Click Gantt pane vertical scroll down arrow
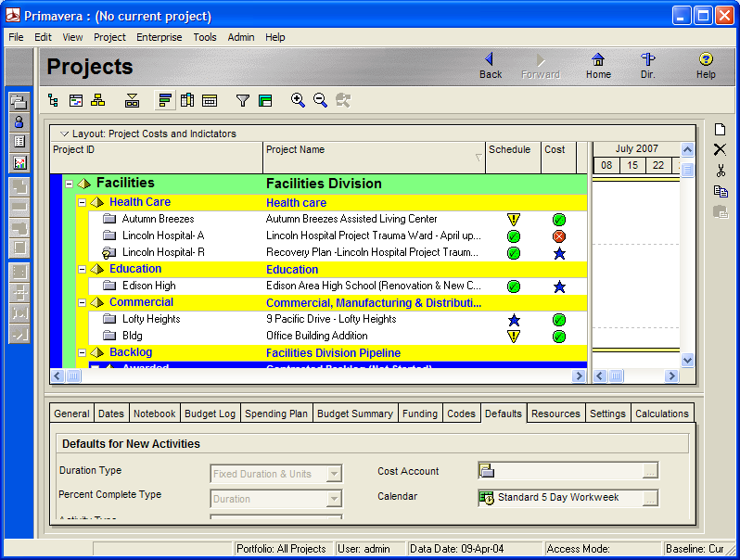 [688, 361]
